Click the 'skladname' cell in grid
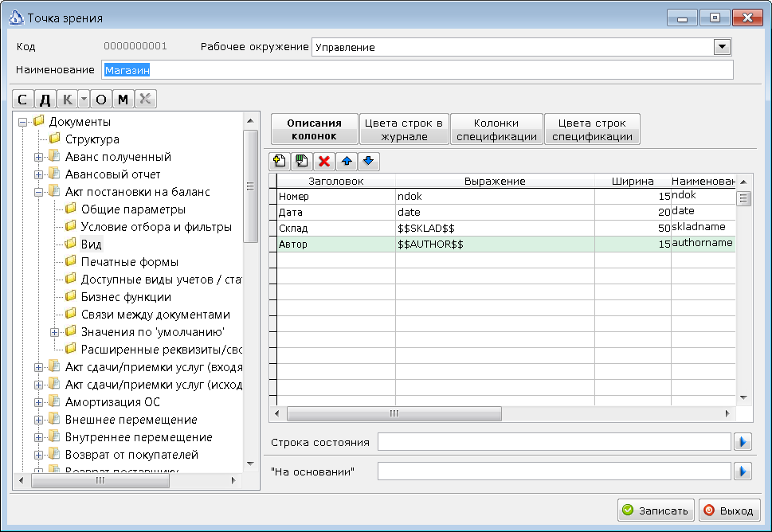The image size is (772, 532). point(703,229)
